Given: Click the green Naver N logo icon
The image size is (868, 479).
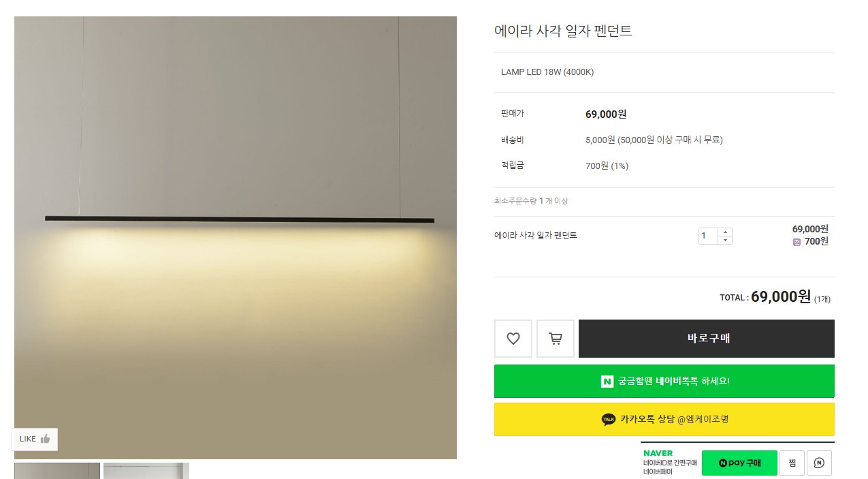Looking at the screenshot, I should tap(607, 382).
